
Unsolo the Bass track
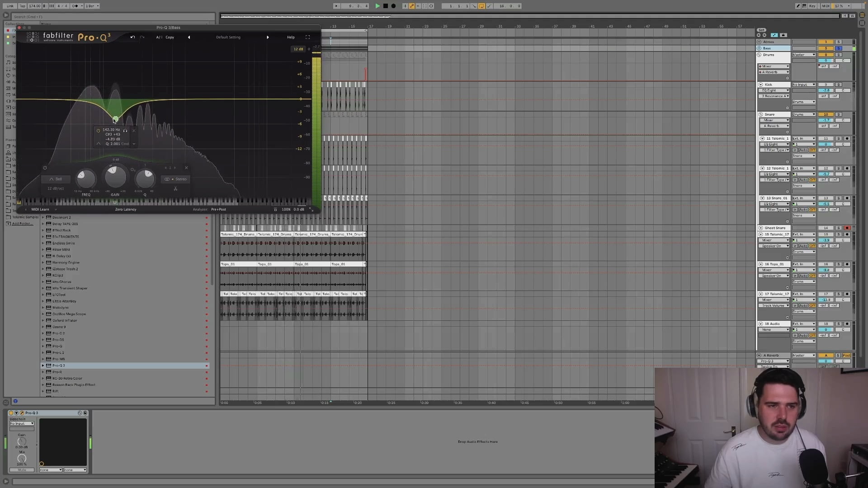point(839,48)
